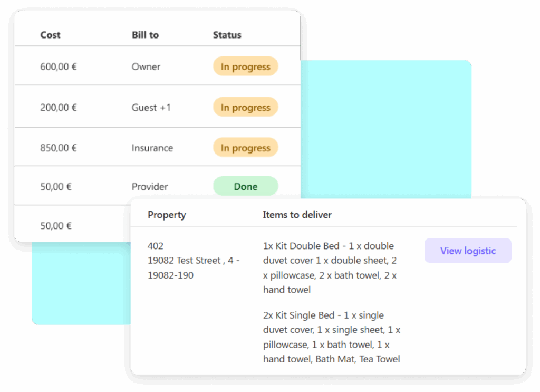
Task: Click the 402 property address text
Action: pos(193,261)
